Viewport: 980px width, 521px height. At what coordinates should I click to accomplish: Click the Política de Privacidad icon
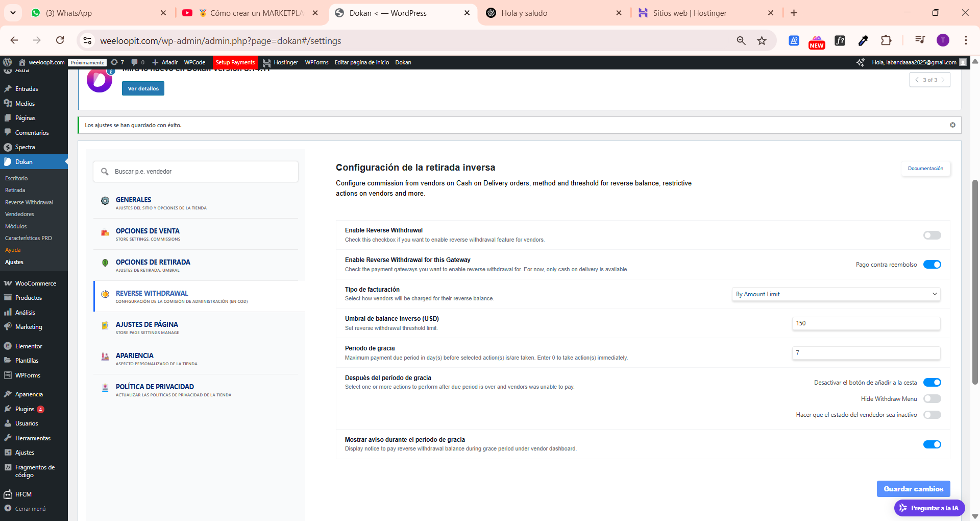coord(105,388)
